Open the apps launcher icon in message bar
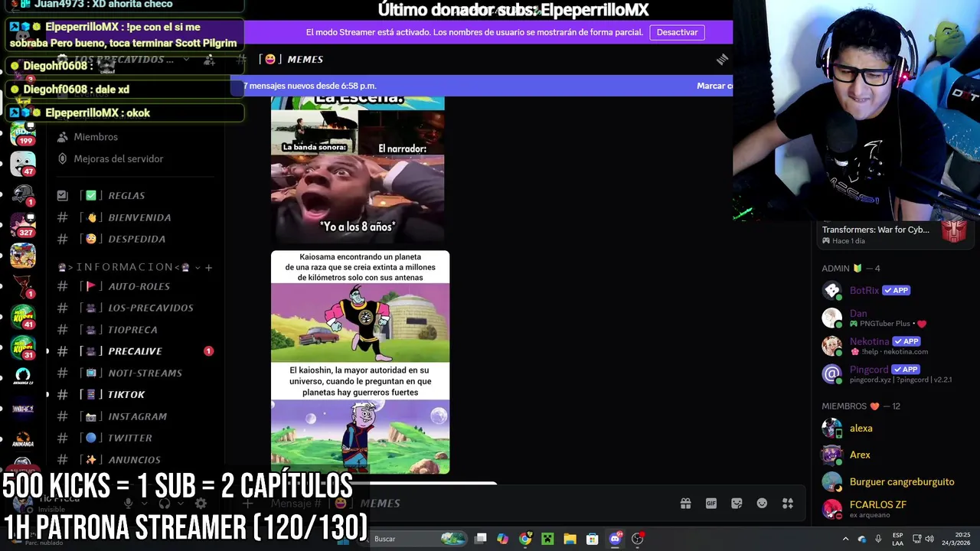980x551 pixels. point(787,504)
